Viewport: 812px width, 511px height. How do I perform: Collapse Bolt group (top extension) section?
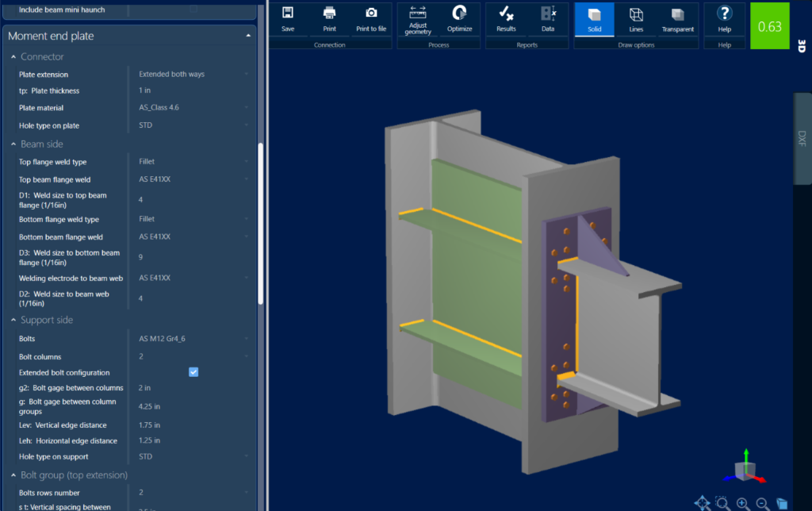(x=13, y=475)
